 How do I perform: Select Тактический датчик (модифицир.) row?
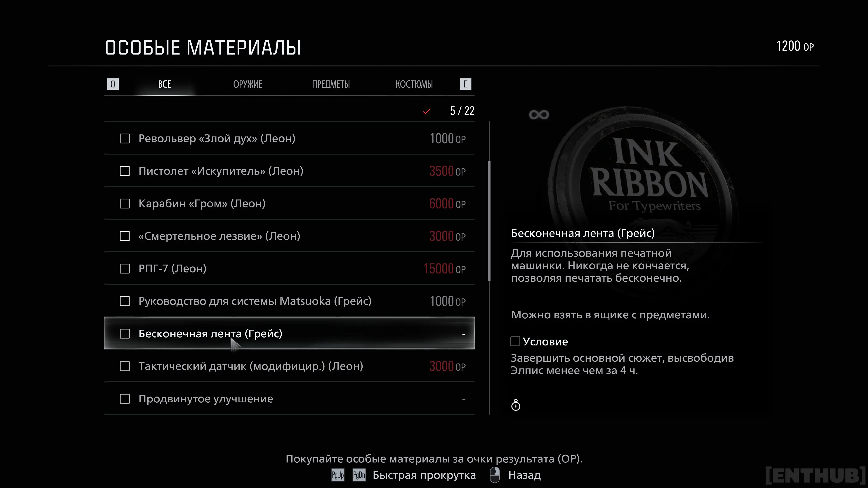251,366
